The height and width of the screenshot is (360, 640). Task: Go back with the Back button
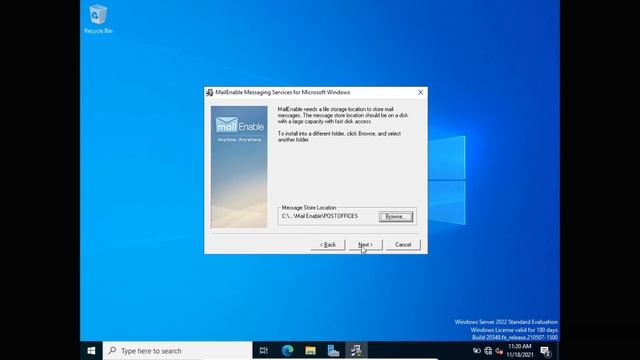(328, 245)
